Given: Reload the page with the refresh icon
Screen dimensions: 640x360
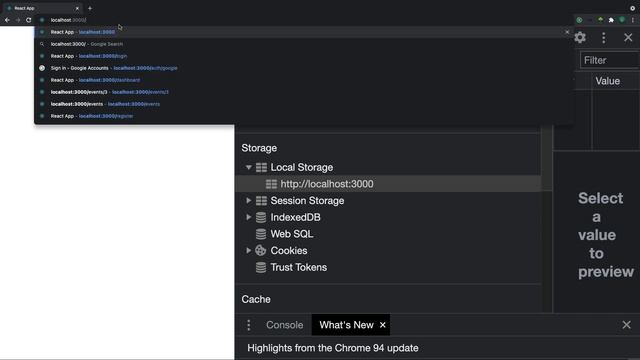Looking at the screenshot, I should coord(29,20).
